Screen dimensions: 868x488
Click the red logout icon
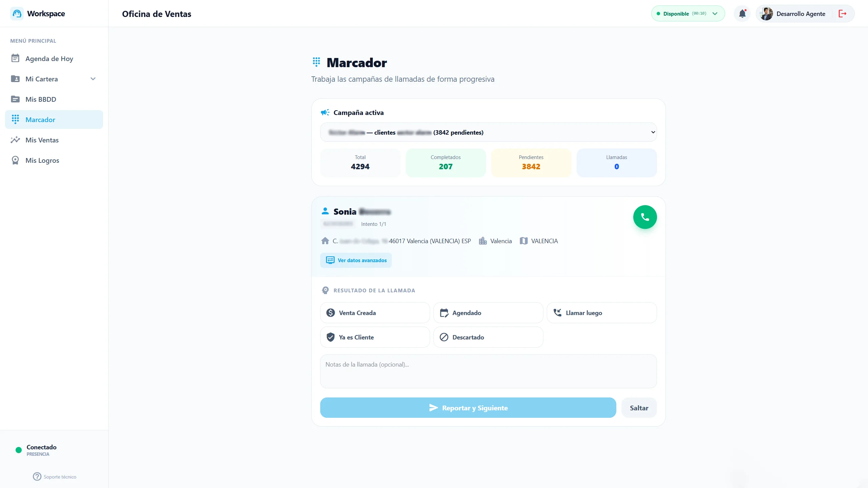[842, 14]
